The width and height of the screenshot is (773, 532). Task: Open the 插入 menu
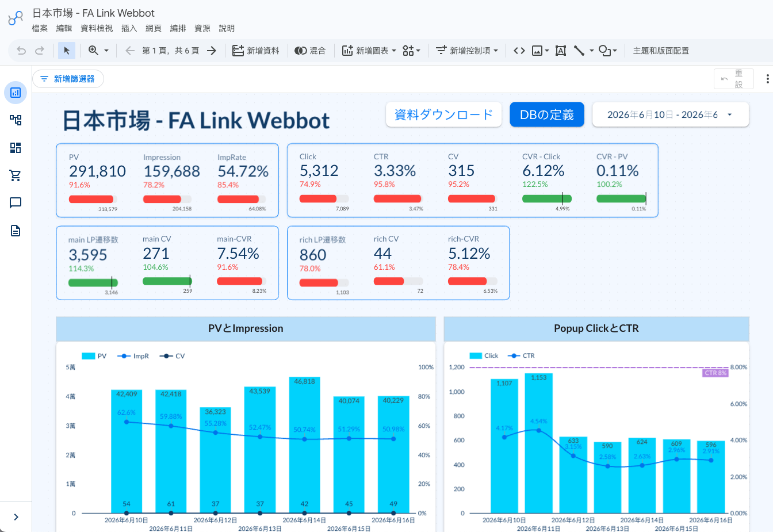(x=129, y=28)
